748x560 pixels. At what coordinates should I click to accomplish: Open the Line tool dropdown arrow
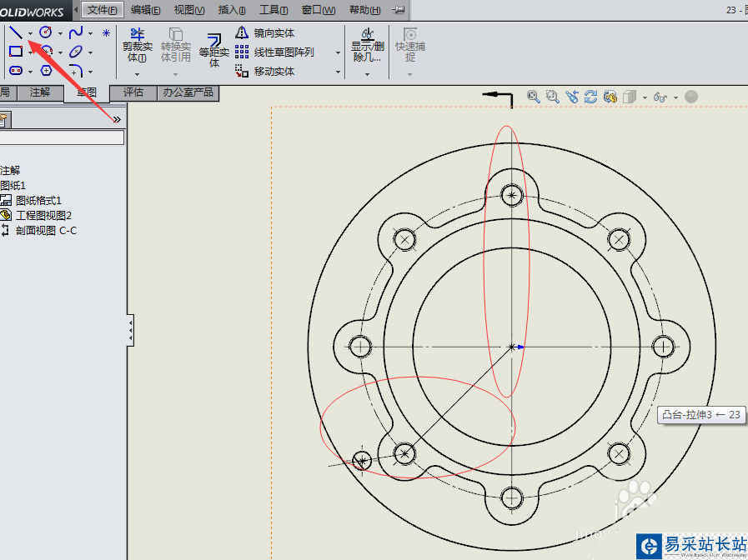coord(30,33)
